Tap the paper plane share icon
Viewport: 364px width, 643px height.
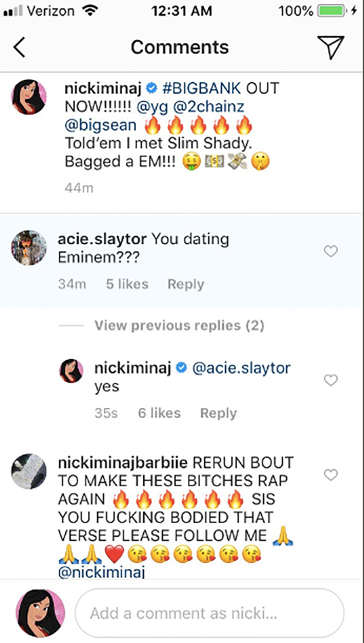331,47
